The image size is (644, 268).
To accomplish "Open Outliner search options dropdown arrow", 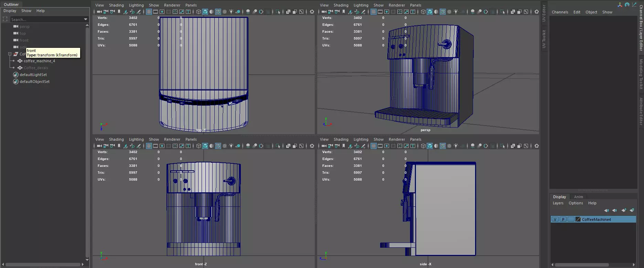I will click(x=86, y=19).
